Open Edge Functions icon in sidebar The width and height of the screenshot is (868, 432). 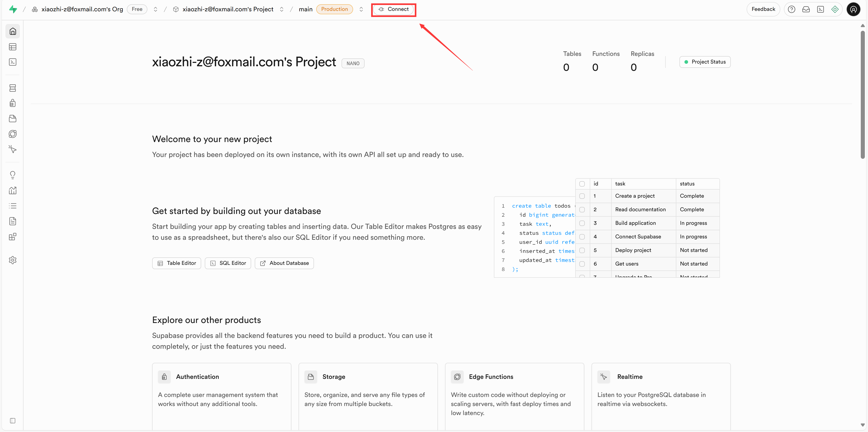pos(12,134)
